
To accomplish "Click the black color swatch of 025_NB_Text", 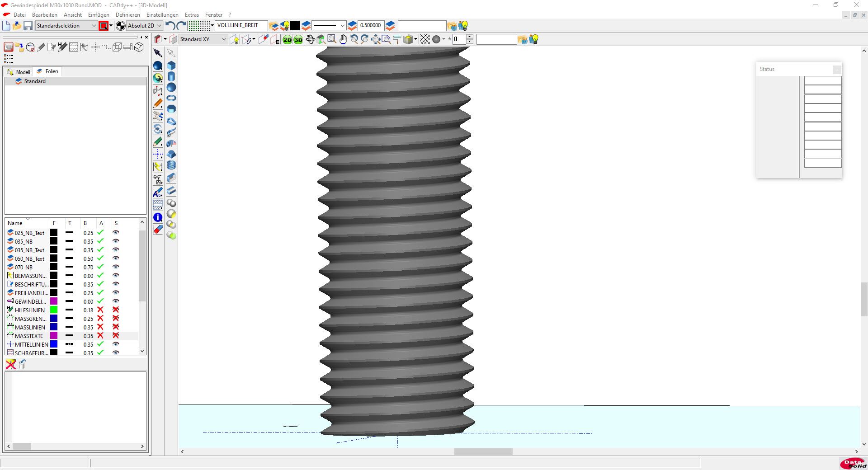I will [x=53, y=232].
